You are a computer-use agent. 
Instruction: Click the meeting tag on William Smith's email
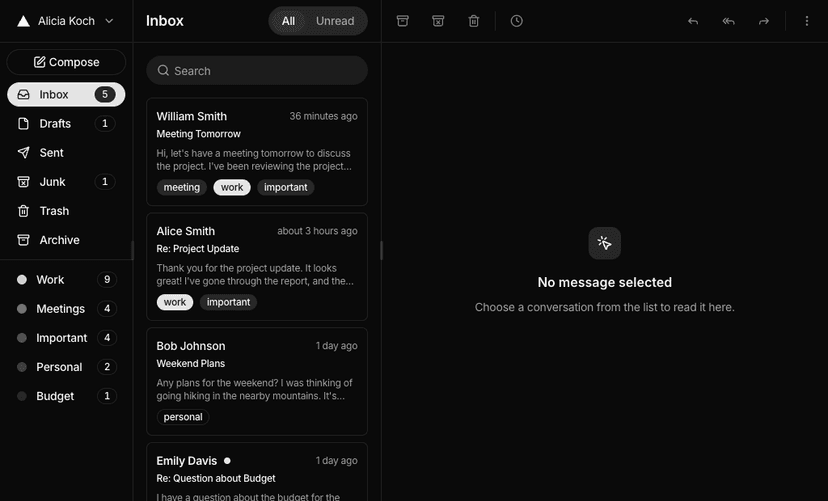(182, 187)
